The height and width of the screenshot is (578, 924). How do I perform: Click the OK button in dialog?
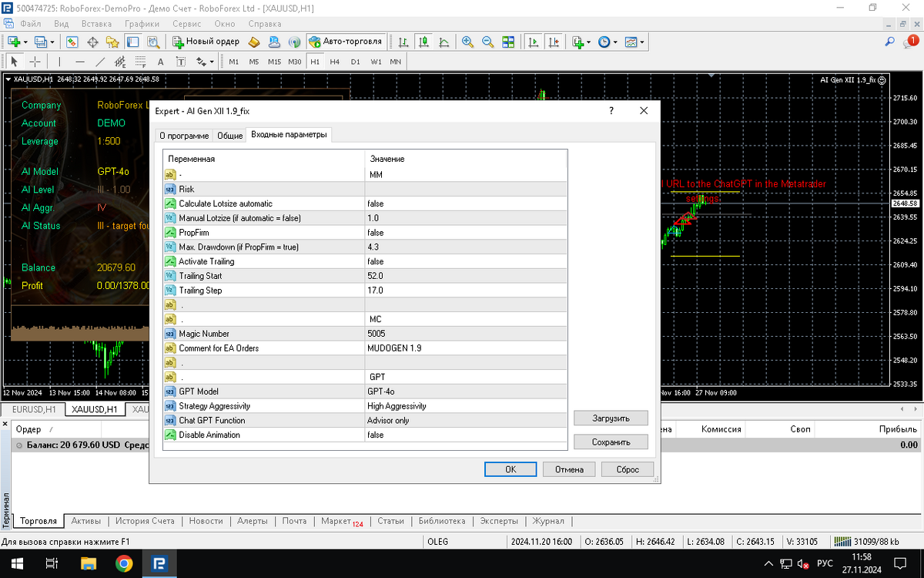[x=511, y=469]
